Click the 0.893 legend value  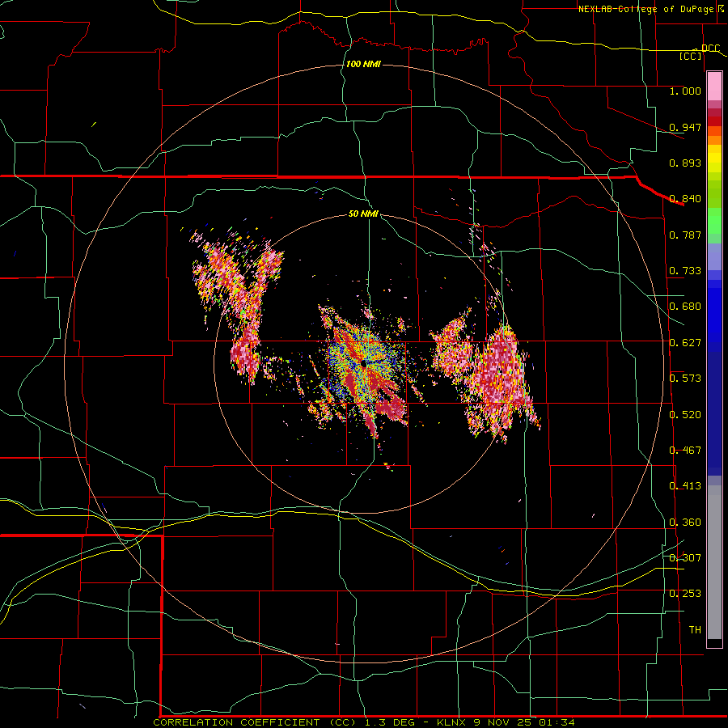(685, 163)
